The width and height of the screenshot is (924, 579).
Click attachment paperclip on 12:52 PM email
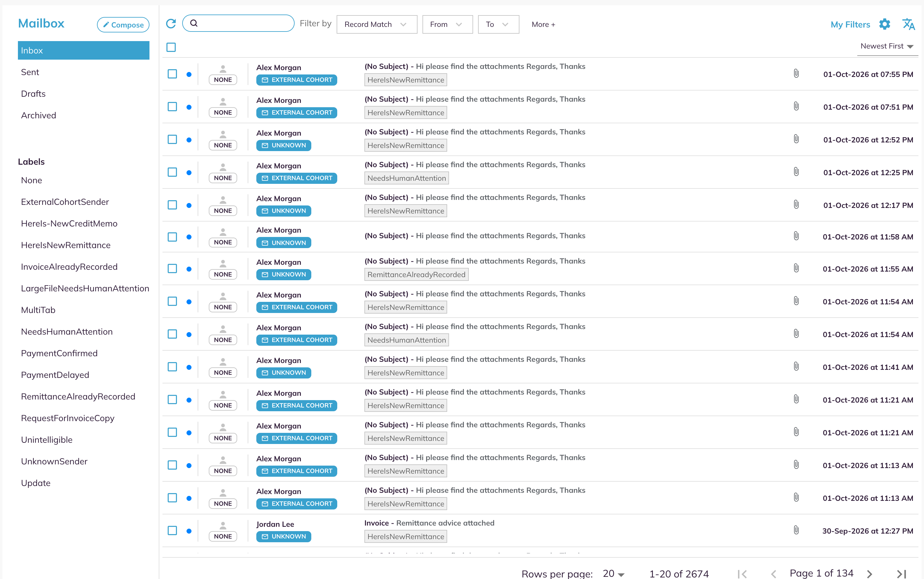pyautogui.click(x=796, y=139)
